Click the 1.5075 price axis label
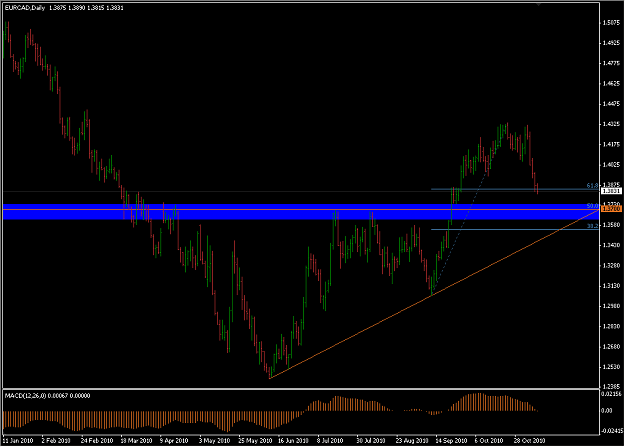 tap(611, 23)
